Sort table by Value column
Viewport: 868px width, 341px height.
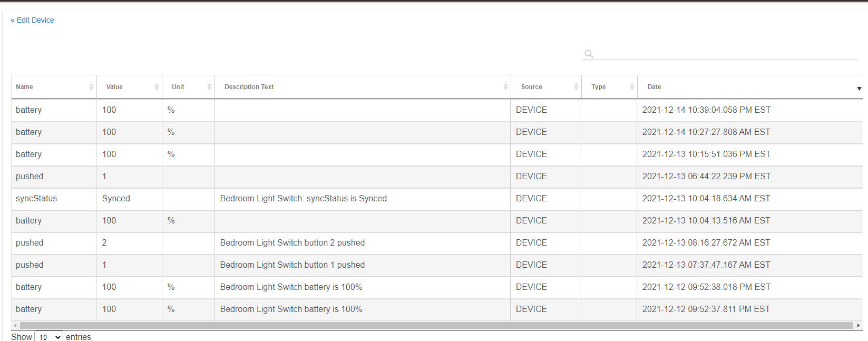coord(130,87)
